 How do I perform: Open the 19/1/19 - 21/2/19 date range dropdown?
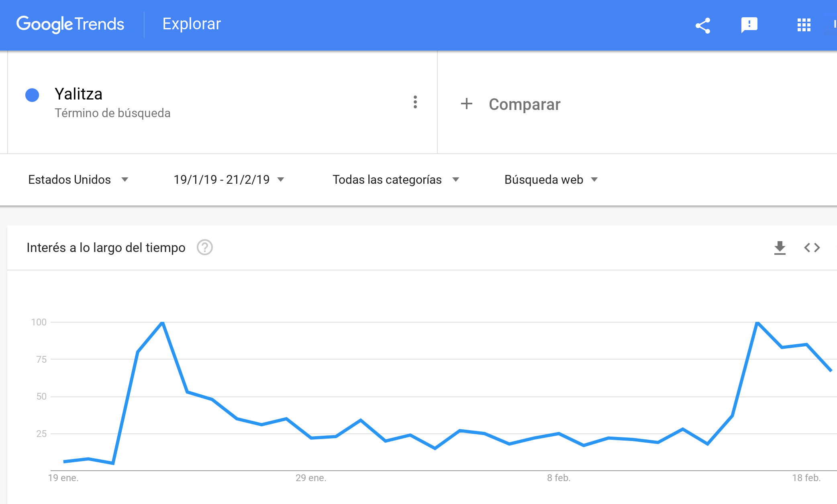pyautogui.click(x=229, y=180)
